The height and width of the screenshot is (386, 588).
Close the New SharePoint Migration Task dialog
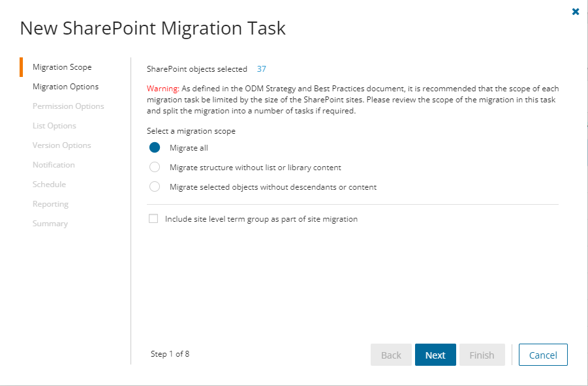coord(575,11)
